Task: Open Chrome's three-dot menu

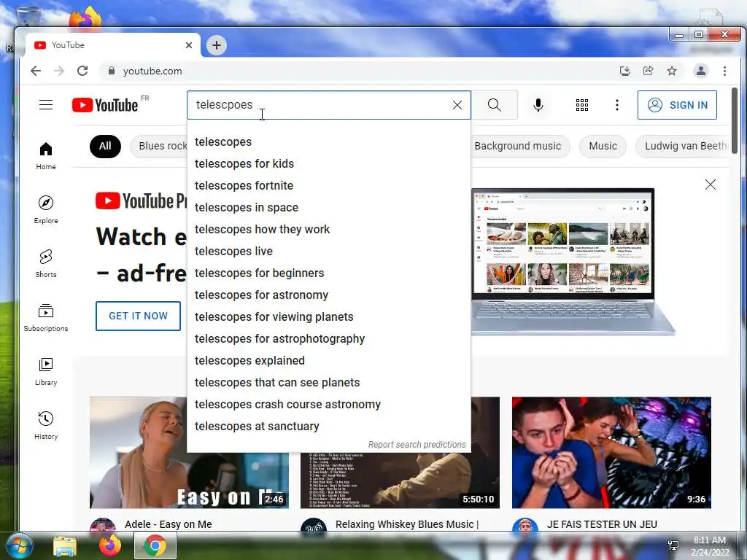Action: click(x=724, y=71)
